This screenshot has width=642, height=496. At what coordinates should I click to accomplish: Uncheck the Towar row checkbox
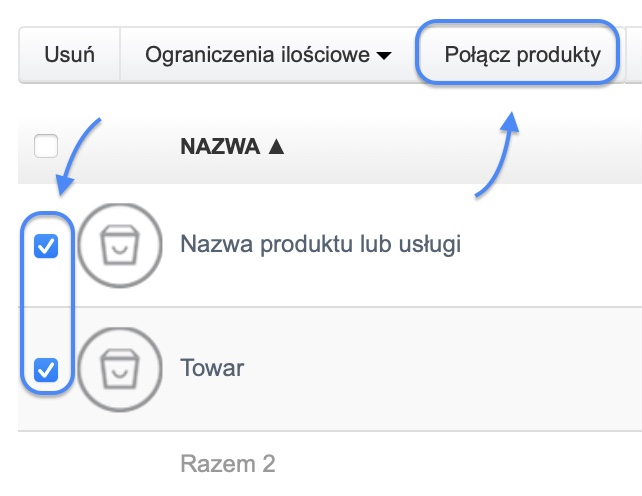point(46,369)
